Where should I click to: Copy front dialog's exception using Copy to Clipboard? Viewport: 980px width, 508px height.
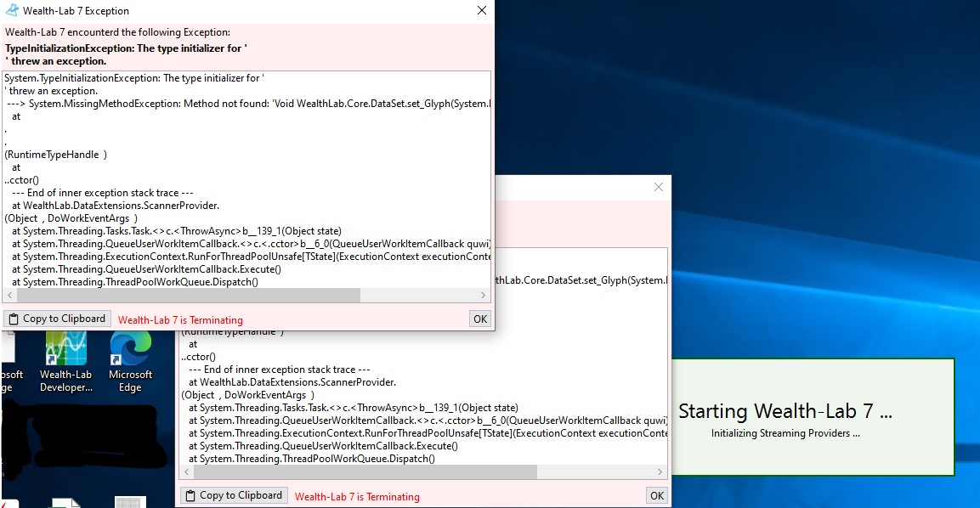point(58,319)
